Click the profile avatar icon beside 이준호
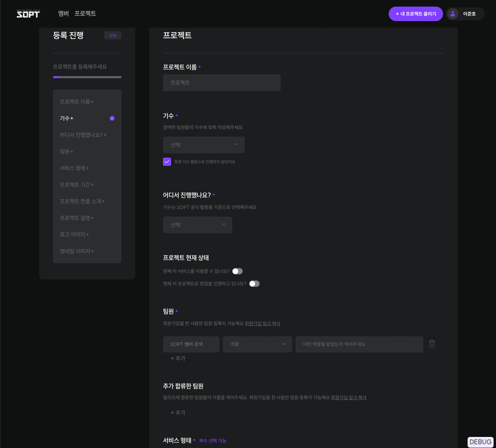This screenshot has height=448, width=496. (x=453, y=13)
